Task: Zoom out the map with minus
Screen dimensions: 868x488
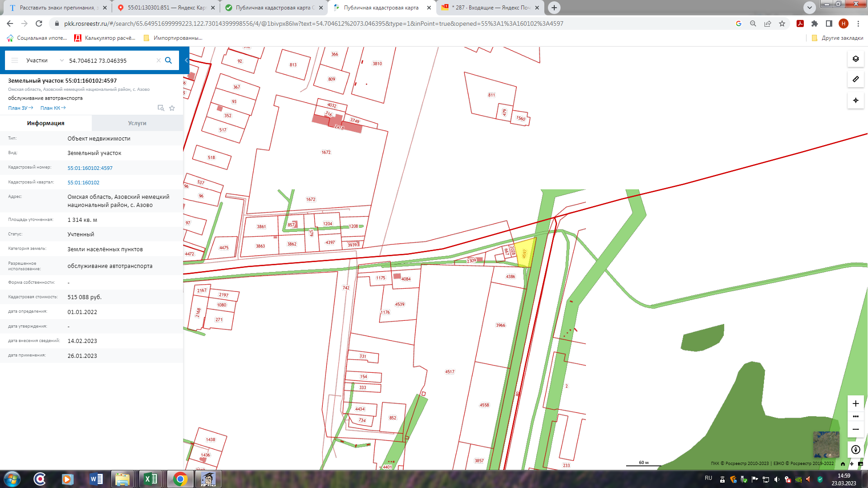Action: pyautogui.click(x=855, y=429)
